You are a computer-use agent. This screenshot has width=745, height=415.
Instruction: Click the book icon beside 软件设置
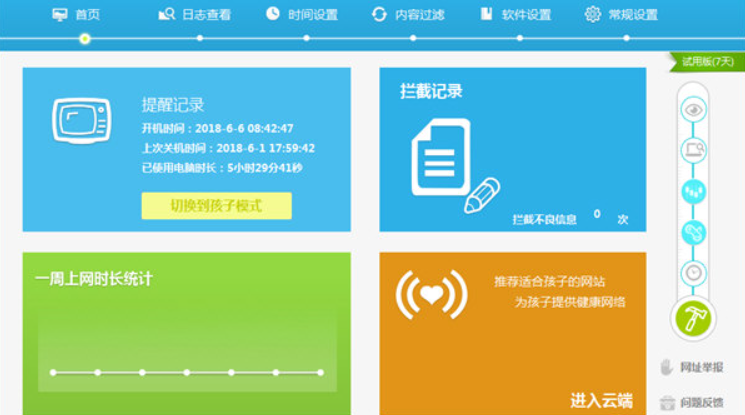tap(486, 14)
